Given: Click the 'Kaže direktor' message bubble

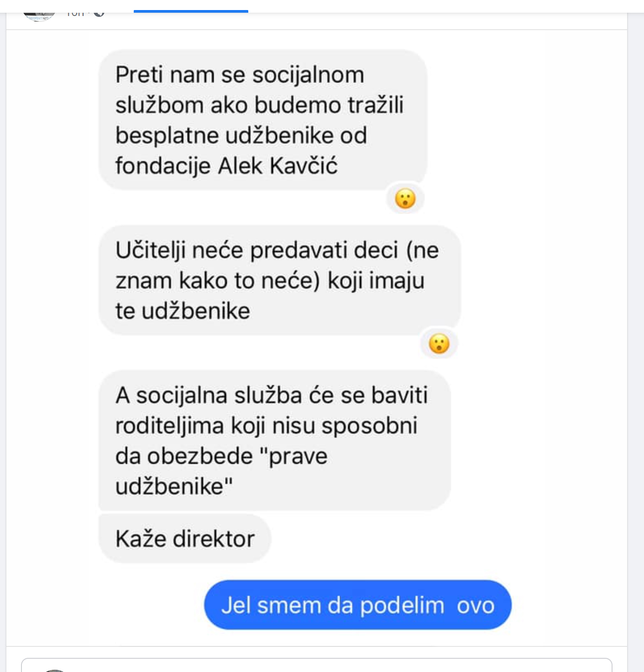Looking at the screenshot, I should coord(185,538).
